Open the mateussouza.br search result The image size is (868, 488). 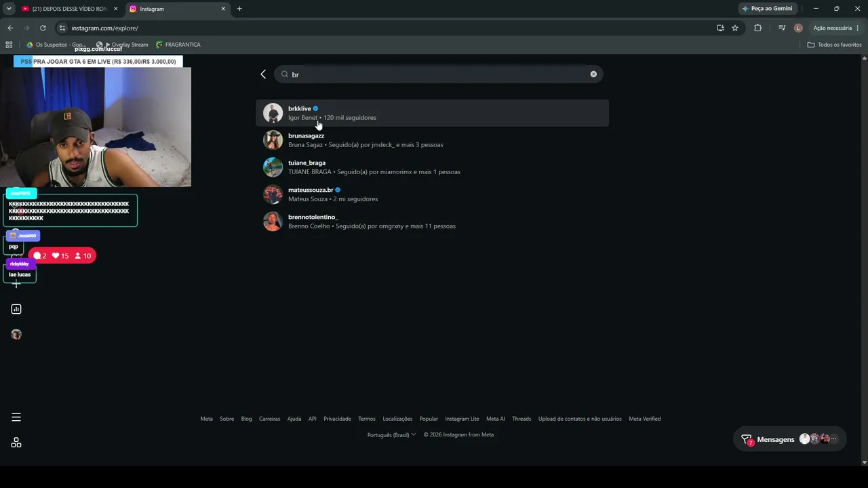point(432,195)
